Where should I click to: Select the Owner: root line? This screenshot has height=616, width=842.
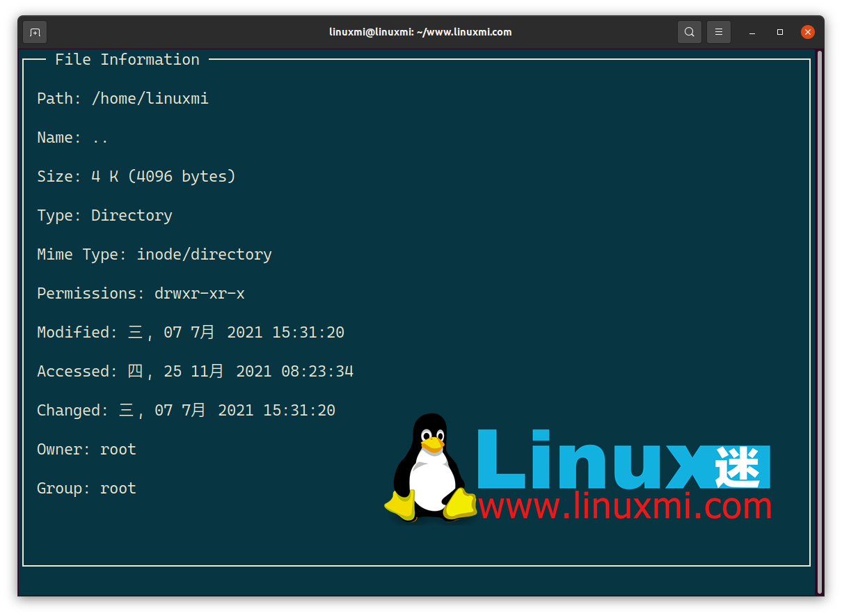pyautogui.click(x=86, y=450)
